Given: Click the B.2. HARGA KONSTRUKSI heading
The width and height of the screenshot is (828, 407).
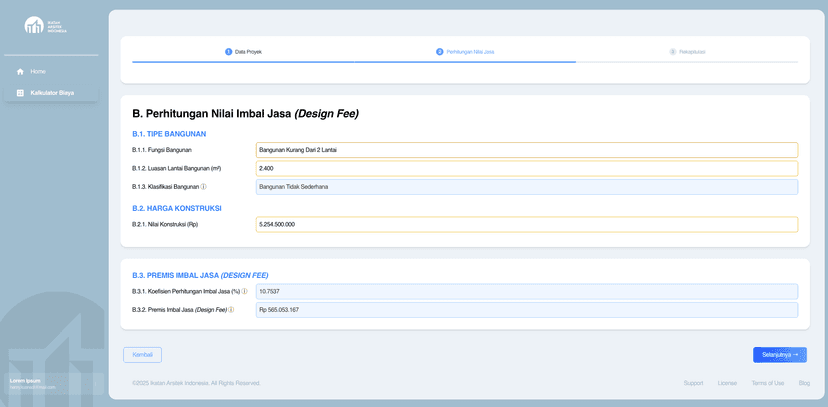Looking at the screenshot, I should [x=177, y=209].
